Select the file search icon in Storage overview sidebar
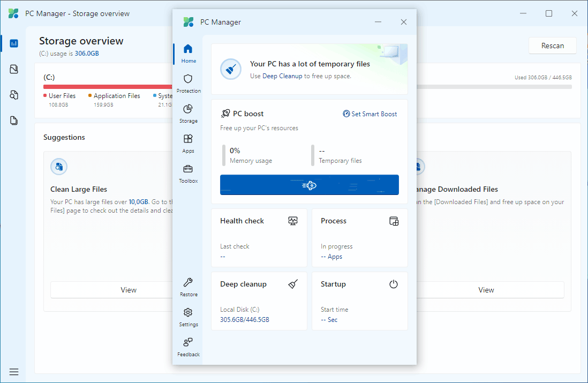Viewport: 588px width, 383px height. [14, 95]
